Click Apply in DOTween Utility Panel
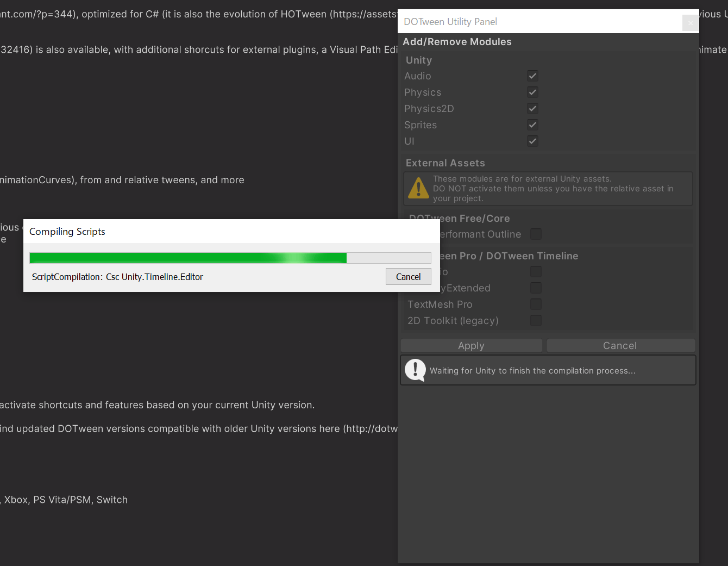728x566 pixels. point(472,346)
